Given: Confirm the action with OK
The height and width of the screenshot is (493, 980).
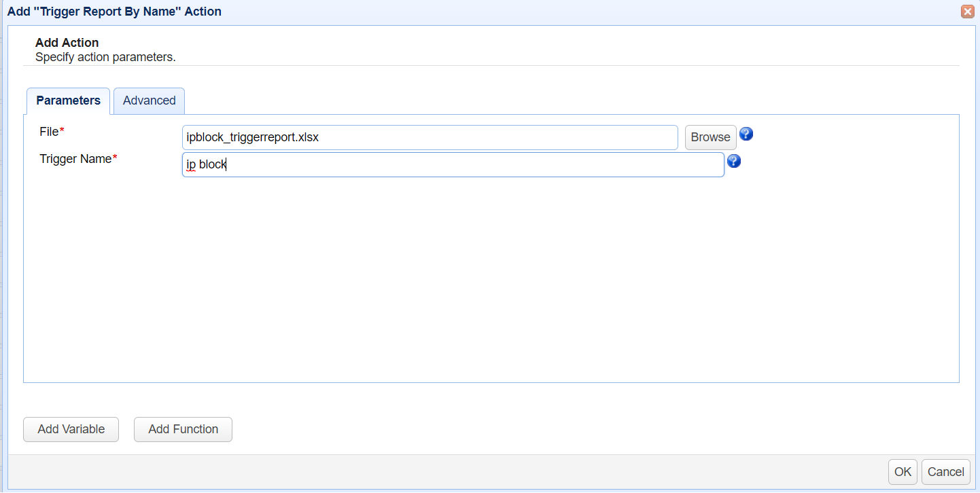Looking at the screenshot, I should pos(903,472).
